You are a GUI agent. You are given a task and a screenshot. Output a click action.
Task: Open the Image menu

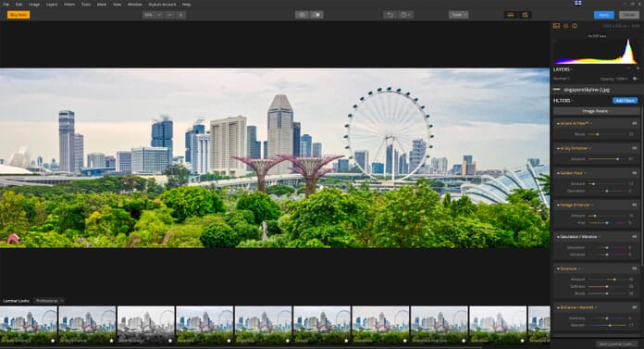(x=34, y=4)
